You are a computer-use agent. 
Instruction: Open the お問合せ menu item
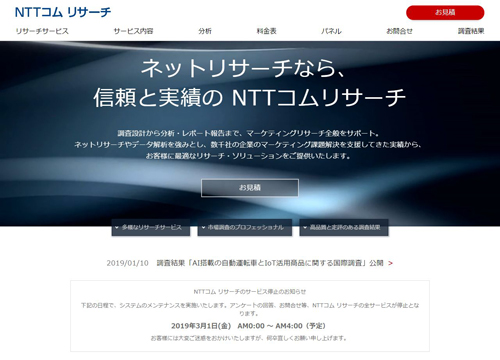(399, 31)
